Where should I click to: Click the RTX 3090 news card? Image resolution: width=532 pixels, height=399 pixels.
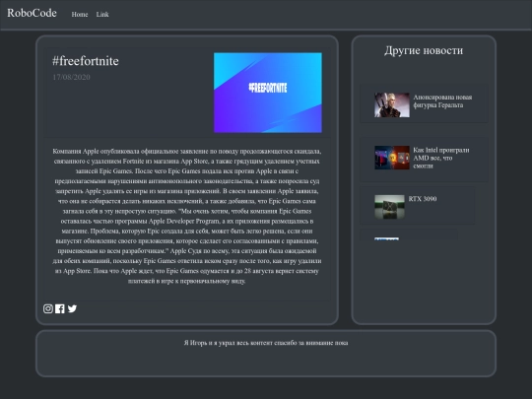pos(418,205)
